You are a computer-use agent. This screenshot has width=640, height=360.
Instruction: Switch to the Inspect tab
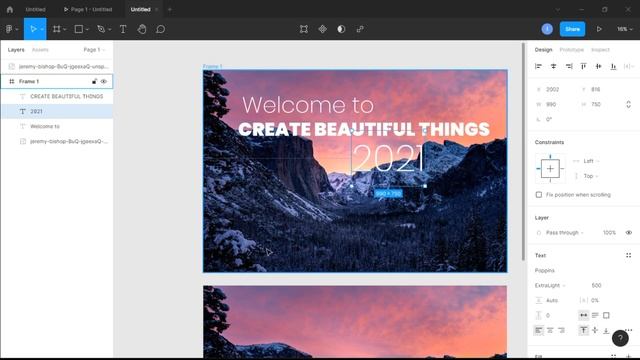(x=600, y=50)
